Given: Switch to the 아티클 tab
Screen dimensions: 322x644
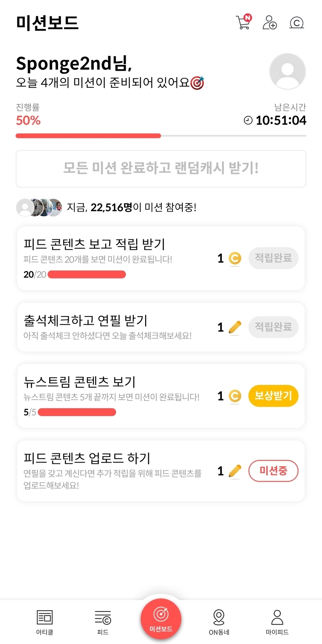Looking at the screenshot, I should coord(45,621).
